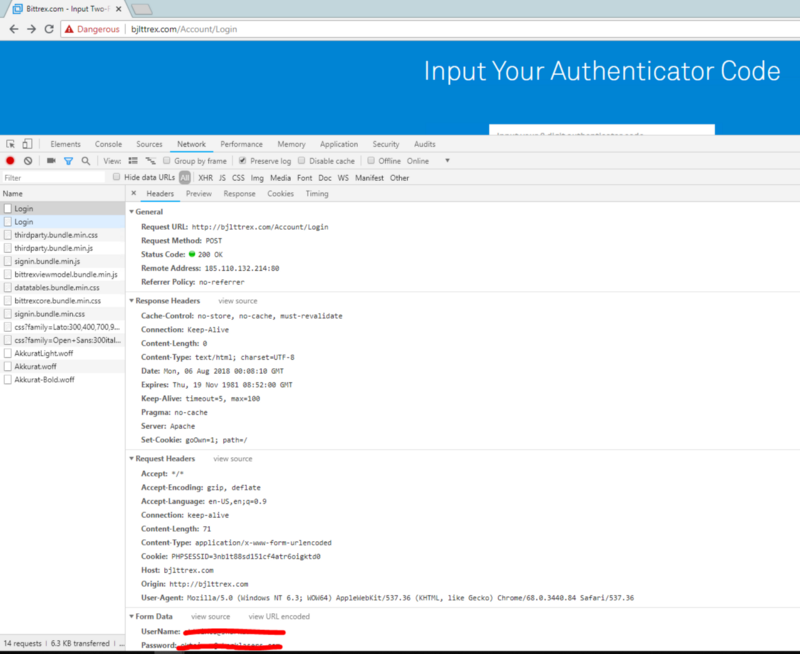The image size is (800, 654).
Task: Uncheck the Preserve log checkbox
Action: (x=242, y=161)
